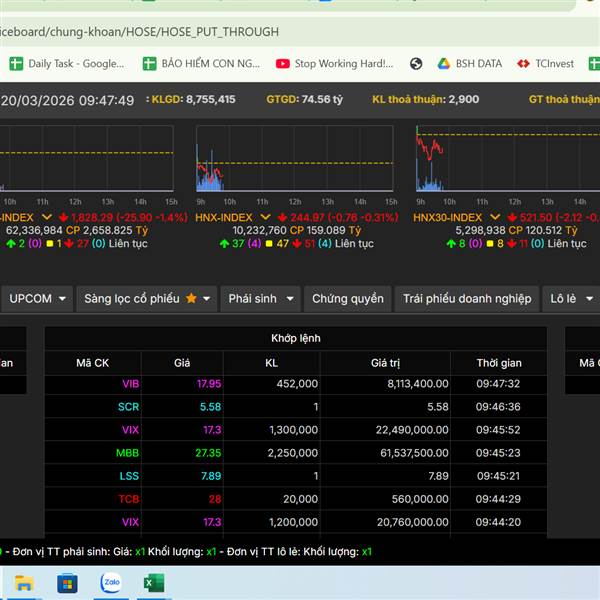This screenshot has height=600, width=600.
Task: Expand the HNX-INDEX selector chevron
Action: pyautogui.click(x=265, y=217)
